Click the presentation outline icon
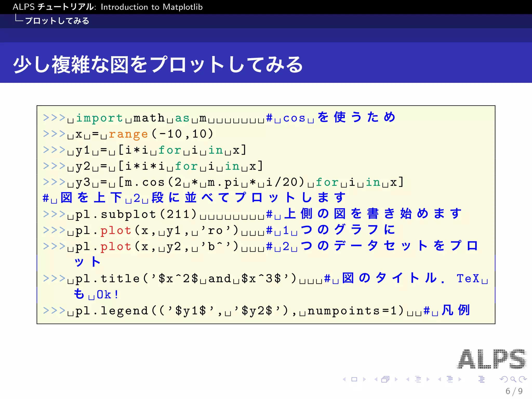The height and width of the screenshot is (399, 532). point(482,379)
